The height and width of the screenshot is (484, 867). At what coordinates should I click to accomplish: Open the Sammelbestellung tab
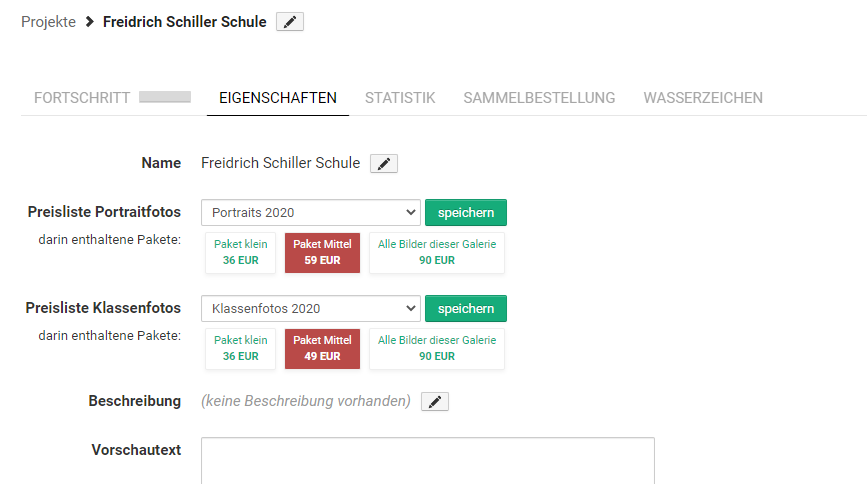(539, 98)
